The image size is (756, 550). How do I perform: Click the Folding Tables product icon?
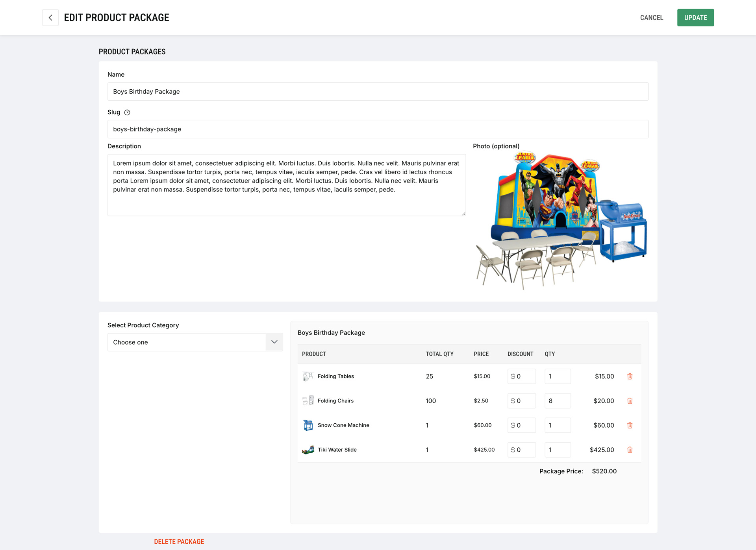(308, 376)
